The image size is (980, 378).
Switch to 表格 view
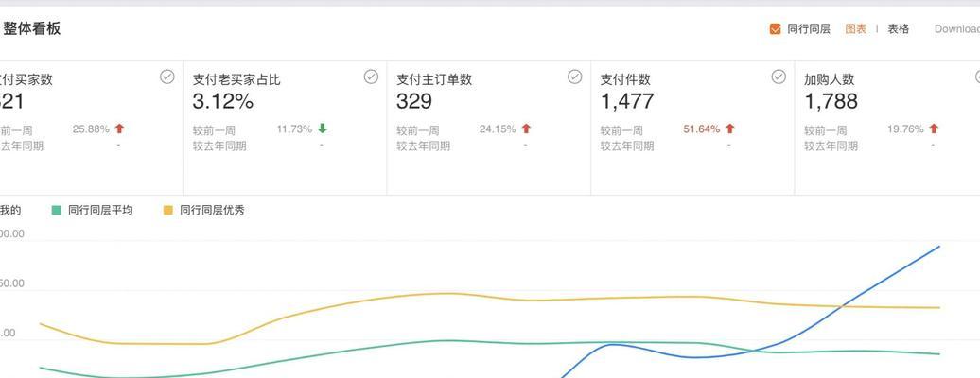(x=899, y=28)
